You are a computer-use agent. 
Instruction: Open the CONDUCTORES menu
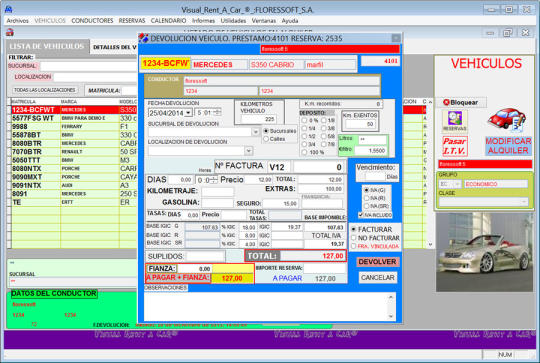(x=92, y=21)
